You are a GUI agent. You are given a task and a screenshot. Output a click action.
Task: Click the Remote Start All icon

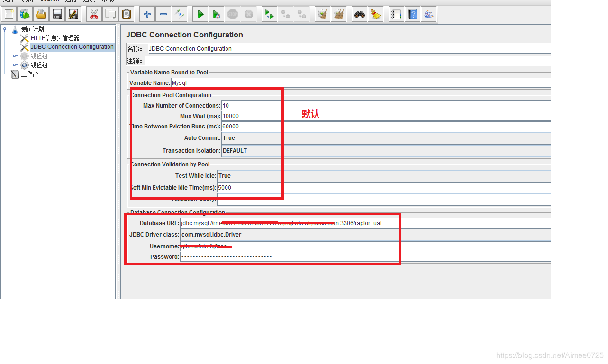270,14
